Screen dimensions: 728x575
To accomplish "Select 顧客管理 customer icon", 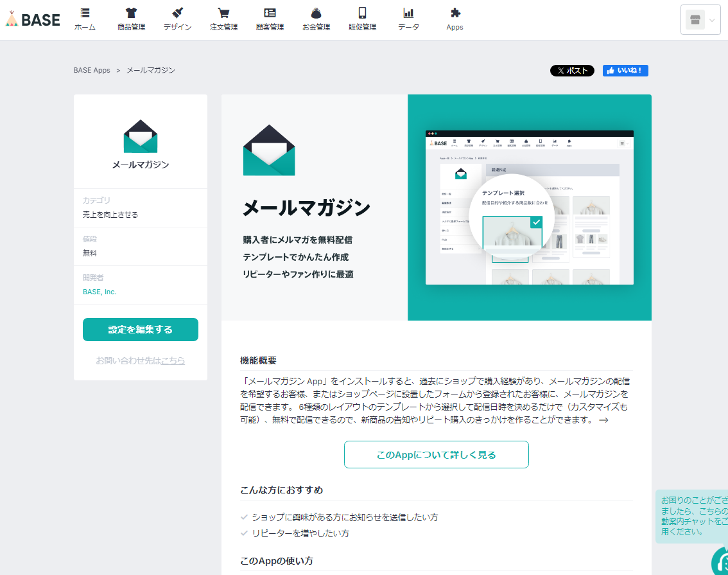I will [x=270, y=13].
